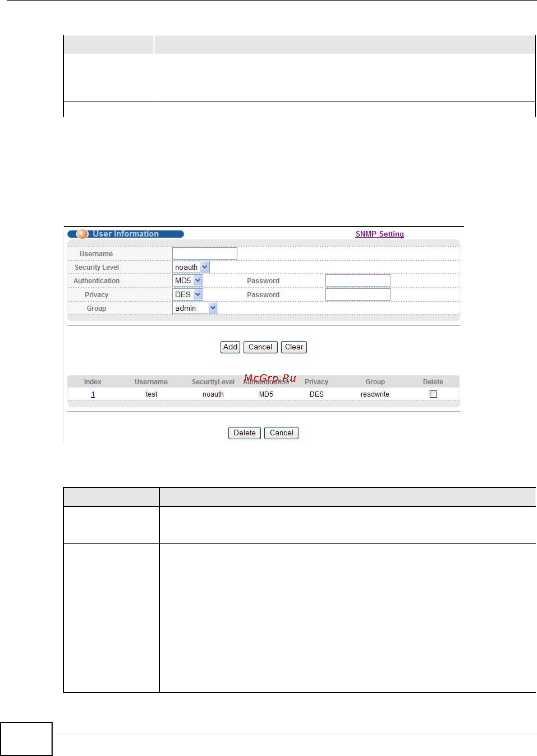Screen dimensions: 537x756
Task: Click the Add button
Action: pyautogui.click(x=230, y=347)
